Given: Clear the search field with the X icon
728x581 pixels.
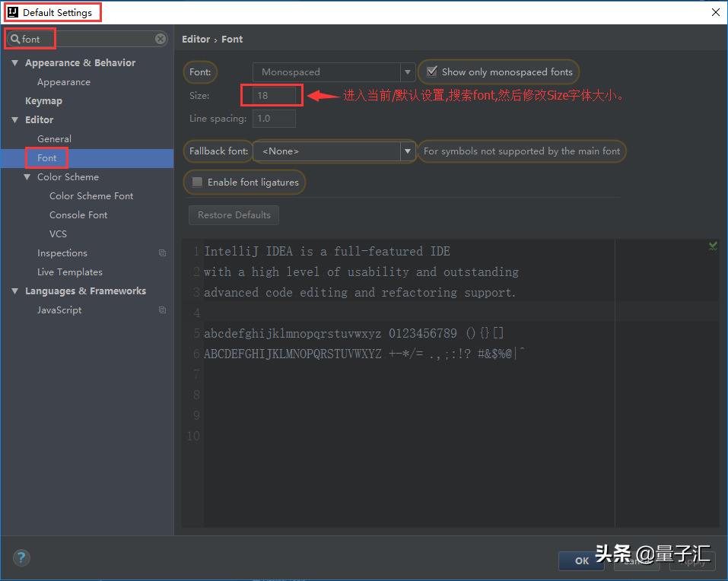Looking at the screenshot, I should point(161,39).
